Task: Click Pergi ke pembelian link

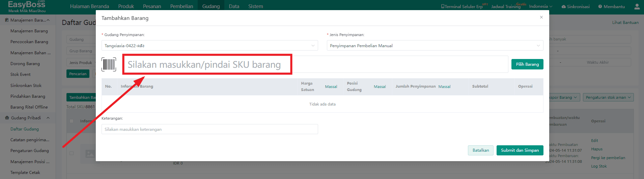Action: pos(608,158)
